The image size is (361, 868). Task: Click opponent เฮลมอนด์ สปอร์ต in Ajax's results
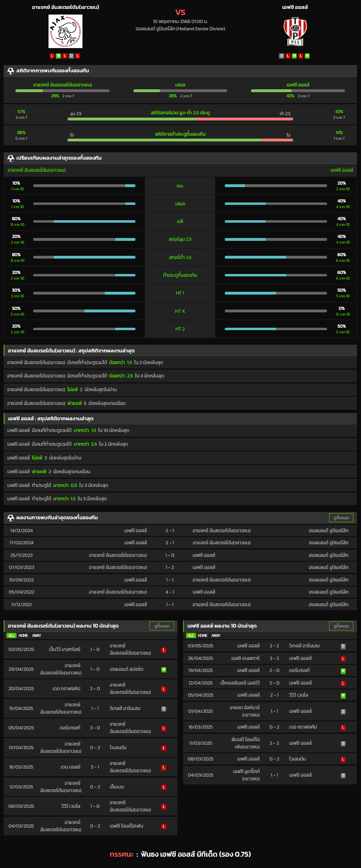[x=127, y=669]
